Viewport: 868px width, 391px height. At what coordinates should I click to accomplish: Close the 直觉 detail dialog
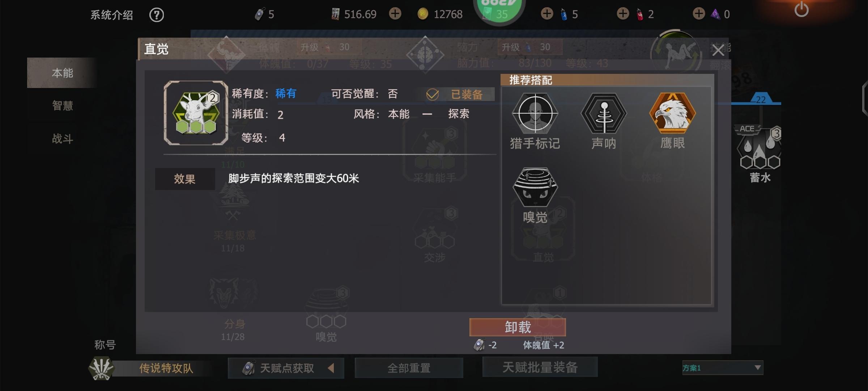718,50
